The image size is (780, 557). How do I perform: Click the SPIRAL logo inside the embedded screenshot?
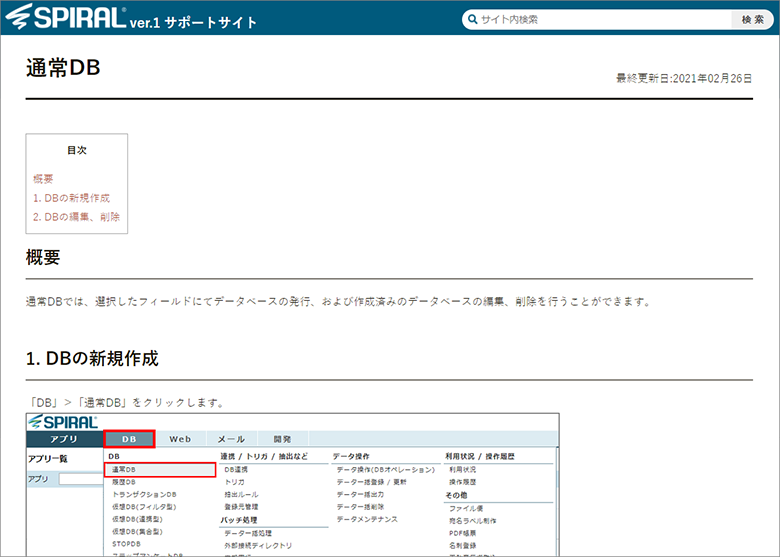point(63,422)
